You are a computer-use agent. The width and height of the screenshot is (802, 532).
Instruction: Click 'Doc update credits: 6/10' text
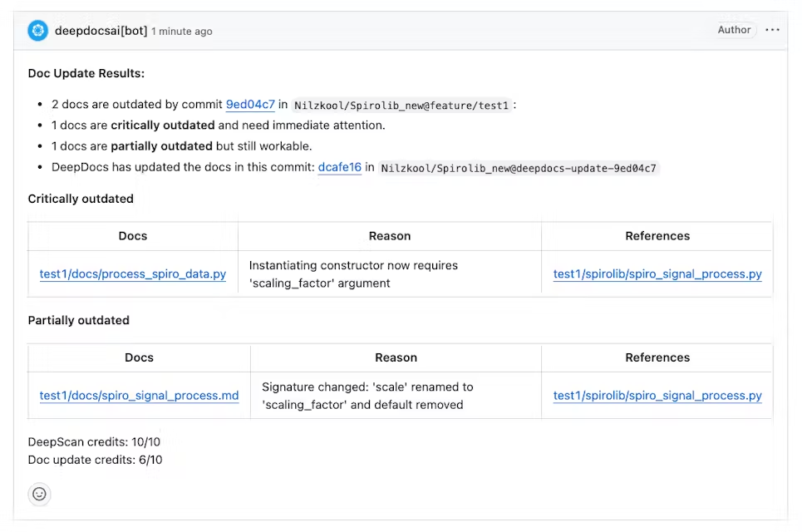[95, 460]
